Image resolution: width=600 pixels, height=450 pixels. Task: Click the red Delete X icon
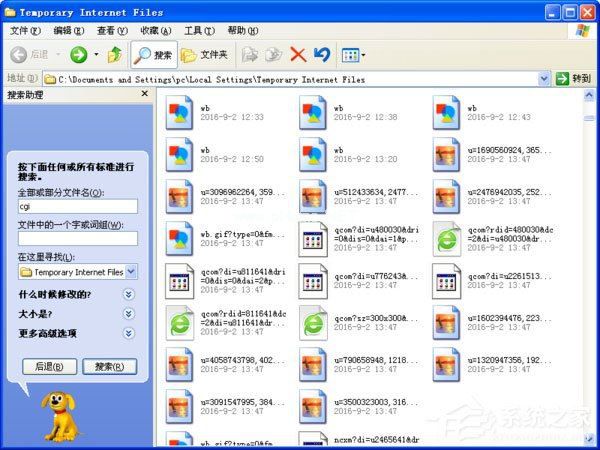point(298,55)
